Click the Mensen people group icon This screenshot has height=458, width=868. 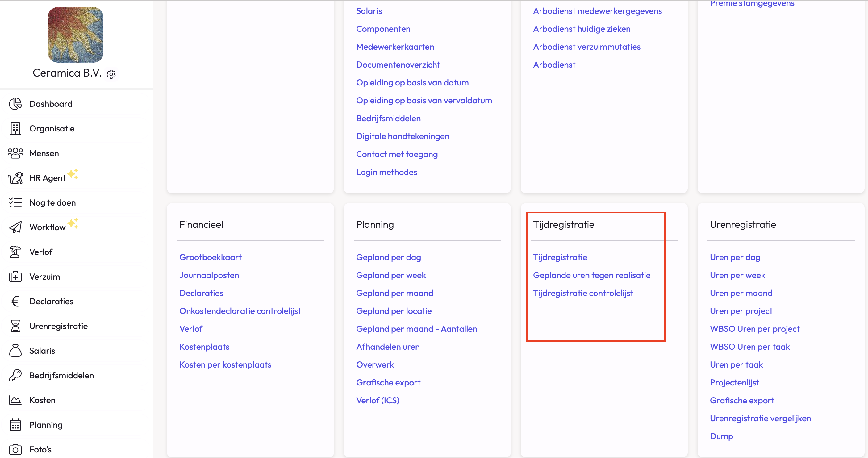(15, 153)
